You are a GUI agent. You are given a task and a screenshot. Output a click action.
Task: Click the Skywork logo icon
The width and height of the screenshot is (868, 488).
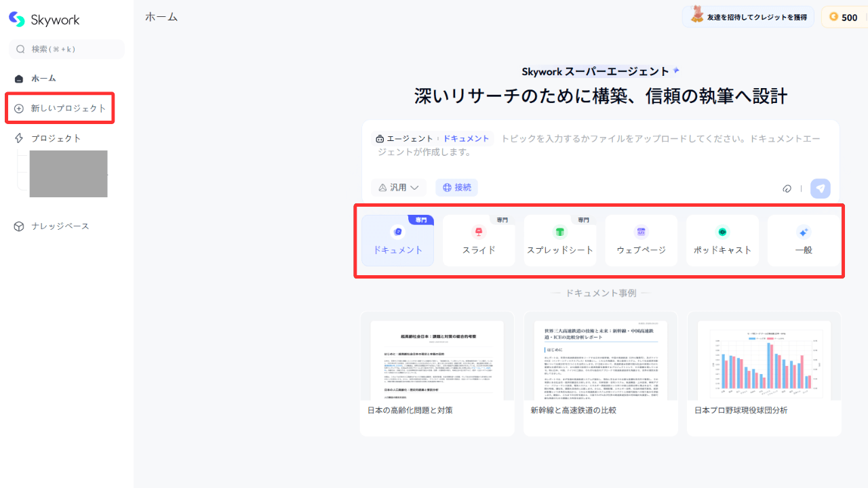pos(17,20)
